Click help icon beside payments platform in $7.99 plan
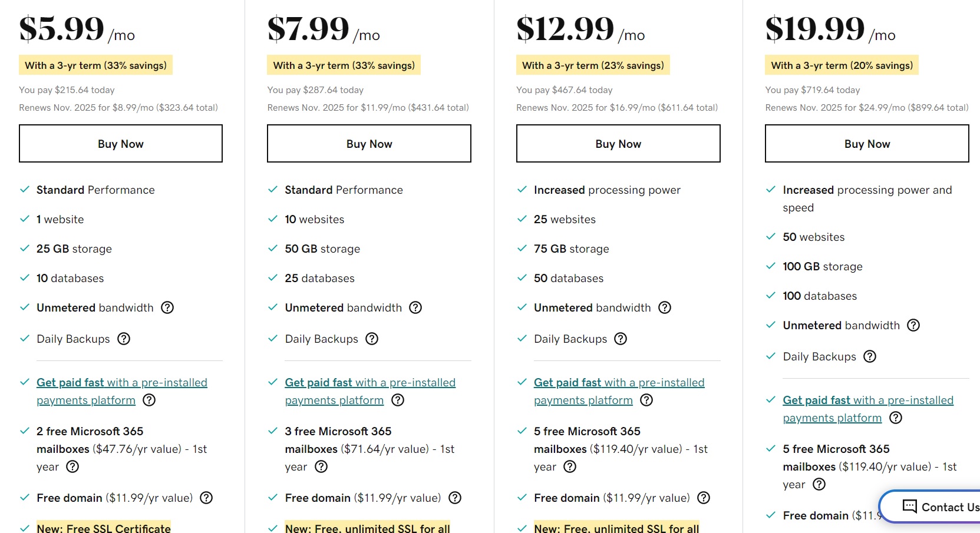980x533 pixels. pyautogui.click(x=398, y=400)
